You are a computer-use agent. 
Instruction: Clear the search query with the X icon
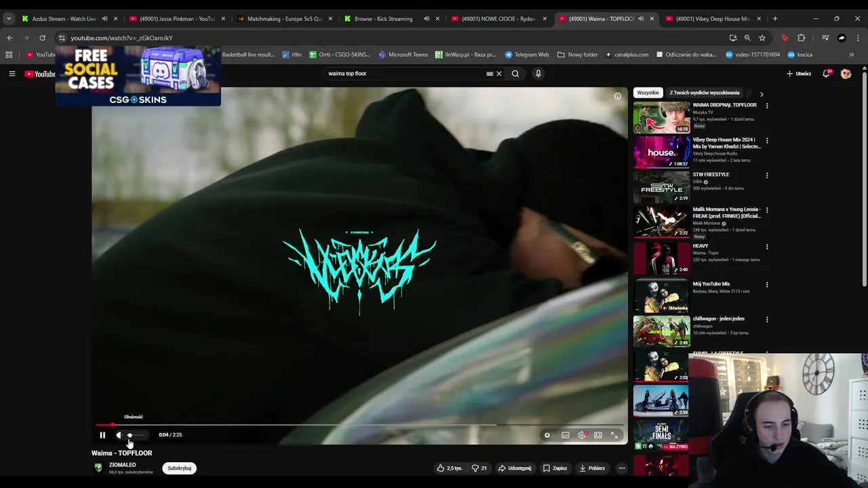point(499,73)
